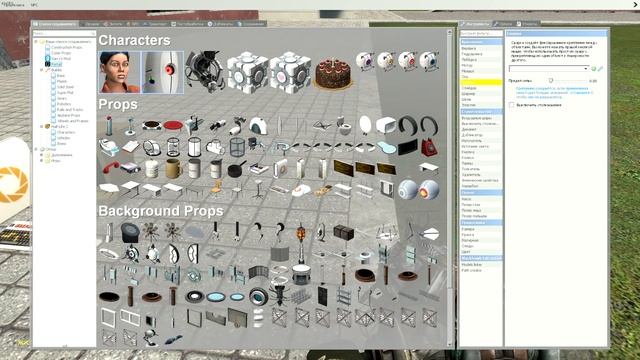Spawn the big red floor button
Viewport: 640px width, 360px height.
[x=173, y=125]
